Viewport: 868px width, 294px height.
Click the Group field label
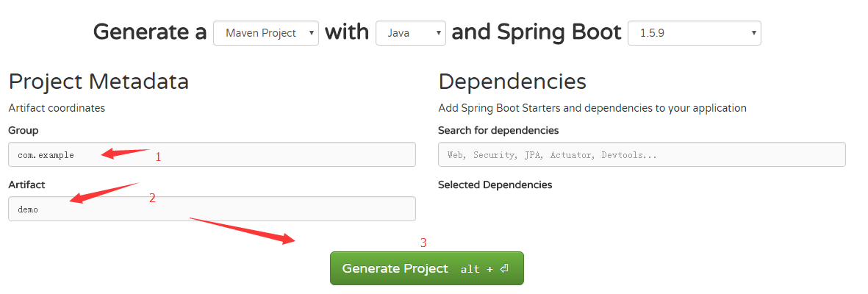[x=24, y=131]
